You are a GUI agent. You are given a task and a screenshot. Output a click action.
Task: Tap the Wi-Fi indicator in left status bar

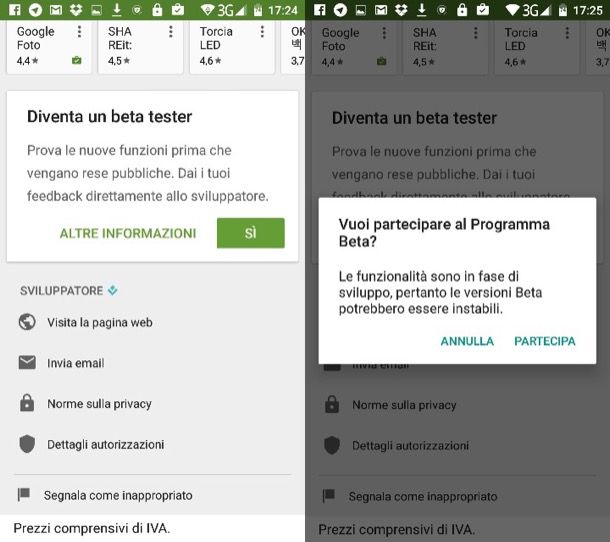tap(207, 10)
